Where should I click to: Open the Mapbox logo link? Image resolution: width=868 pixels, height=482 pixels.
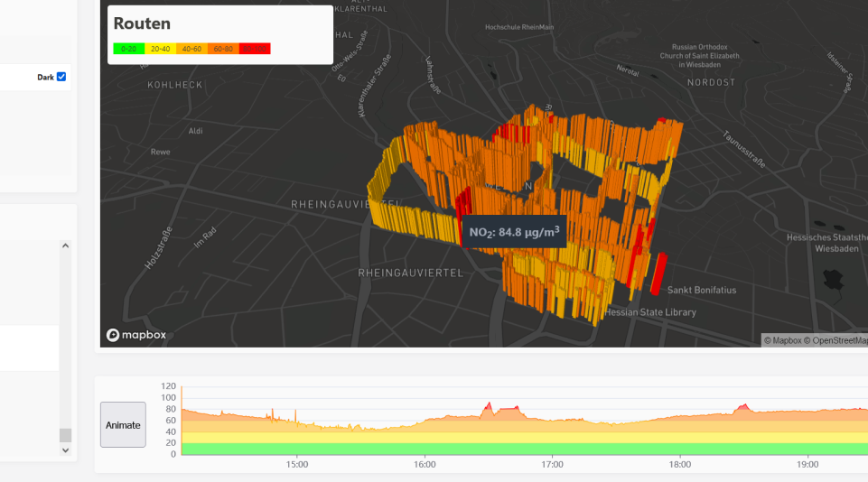pyautogui.click(x=136, y=335)
